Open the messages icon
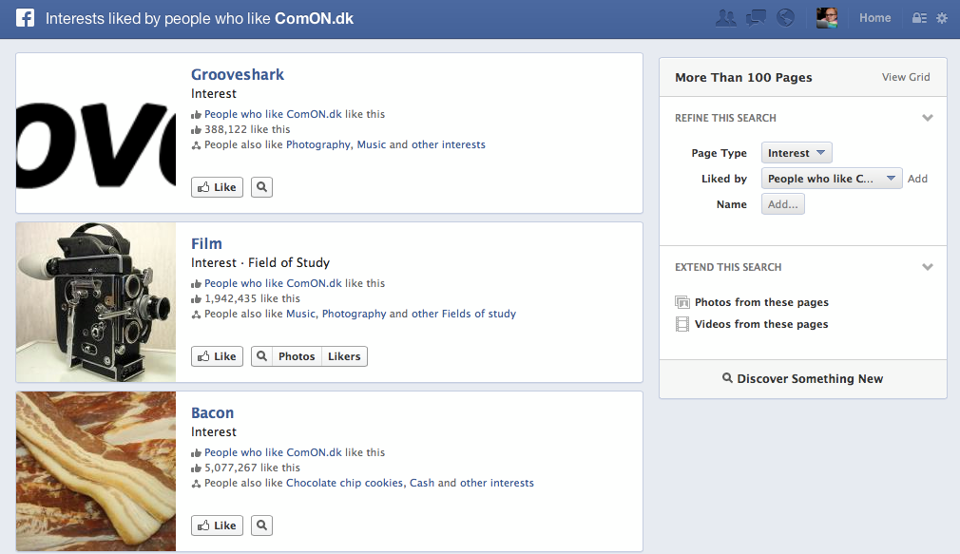This screenshot has width=960, height=554. (756, 18)
